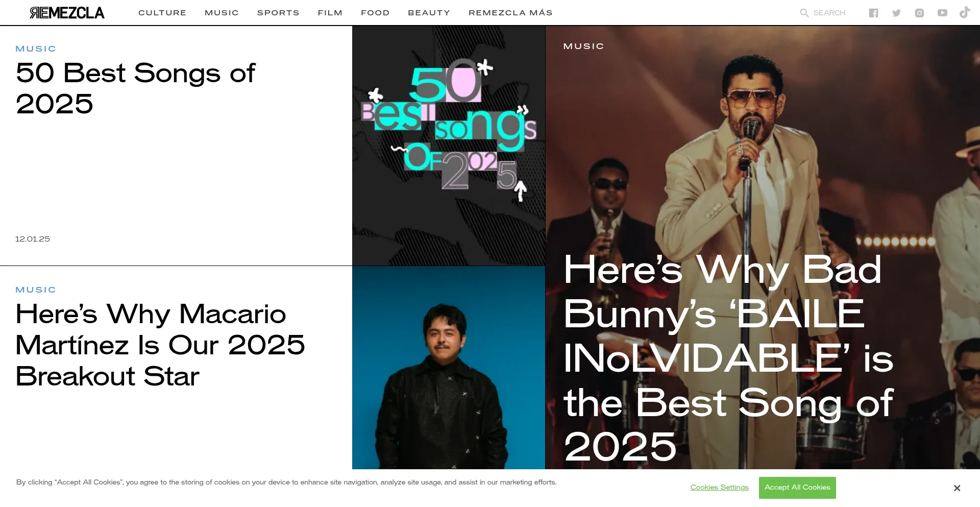Click the search magnifier icon
This screenshot has width=980, height=507.
pyautogui.click(x=804, y=12)
